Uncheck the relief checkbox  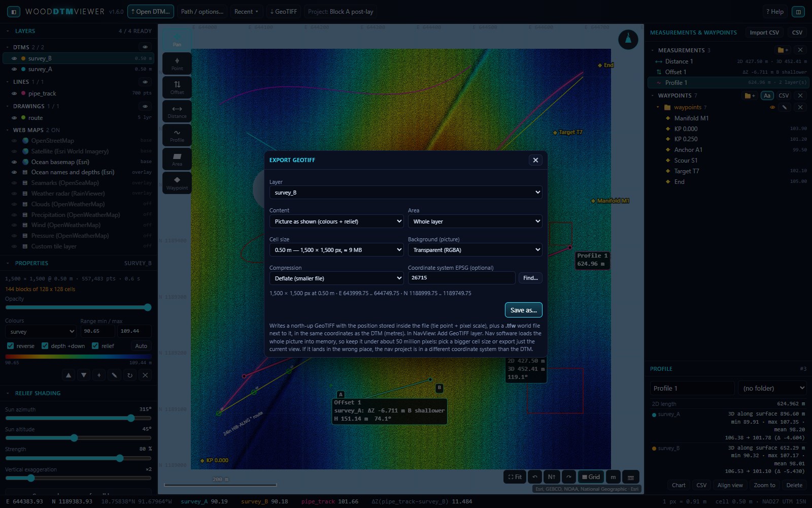(x=95, y=345)
